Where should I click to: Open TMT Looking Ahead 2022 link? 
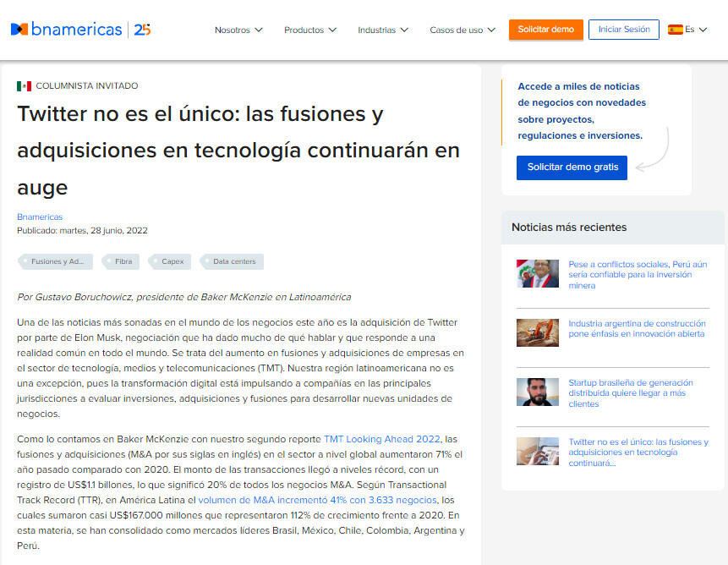coord(381,439)
